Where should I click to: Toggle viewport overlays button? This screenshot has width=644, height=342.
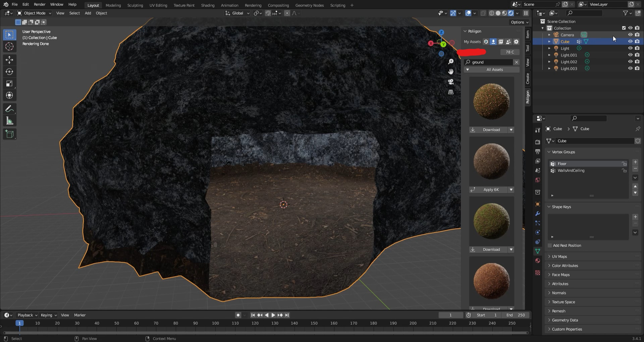468,13
